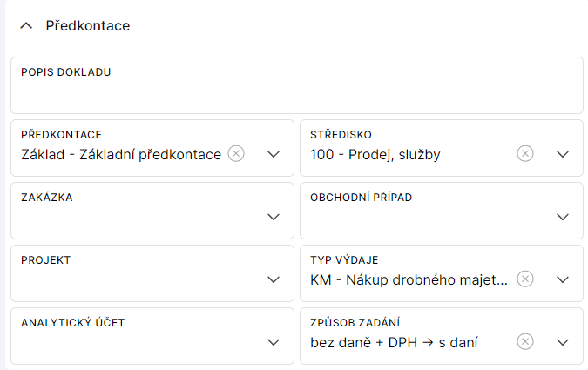Open the Projekt dropdown list

click(274, 279)
